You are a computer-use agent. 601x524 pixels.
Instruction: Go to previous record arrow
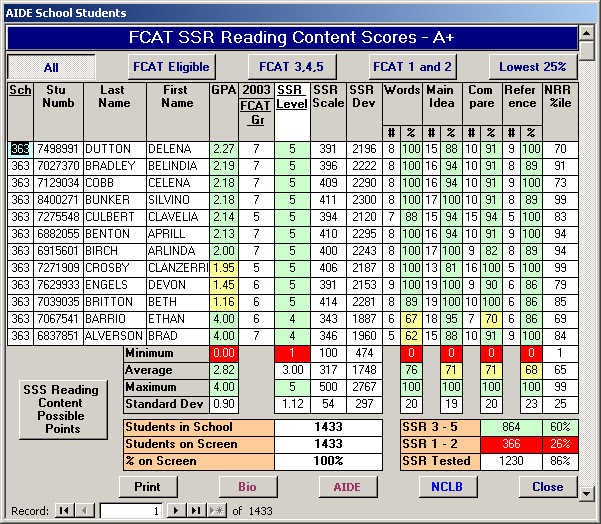(84, 511)
